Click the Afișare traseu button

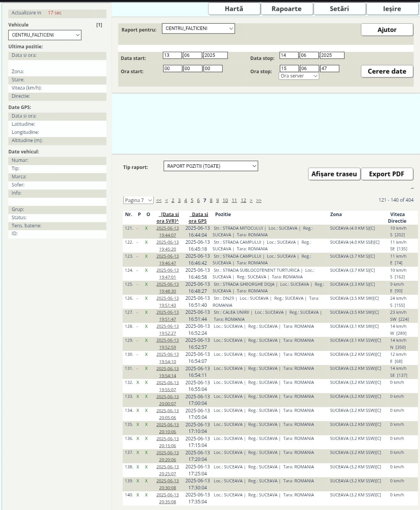pyautogui.click(x=334, y=174)
